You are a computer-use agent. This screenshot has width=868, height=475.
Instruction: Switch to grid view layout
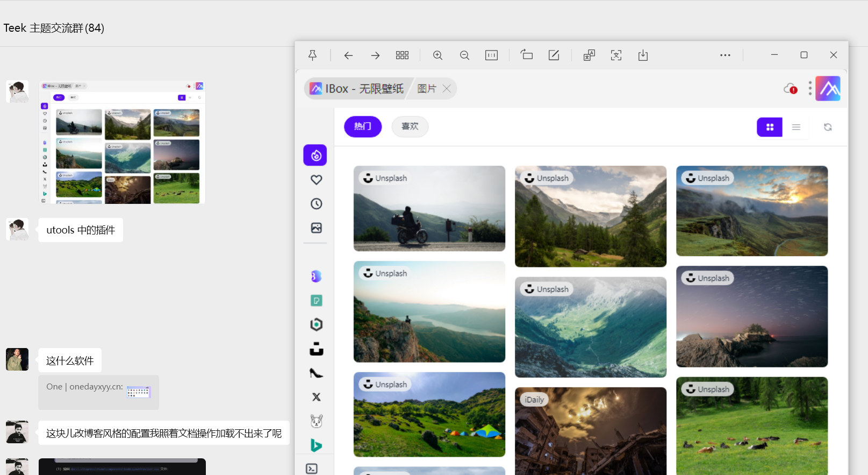tap(769, 127)
